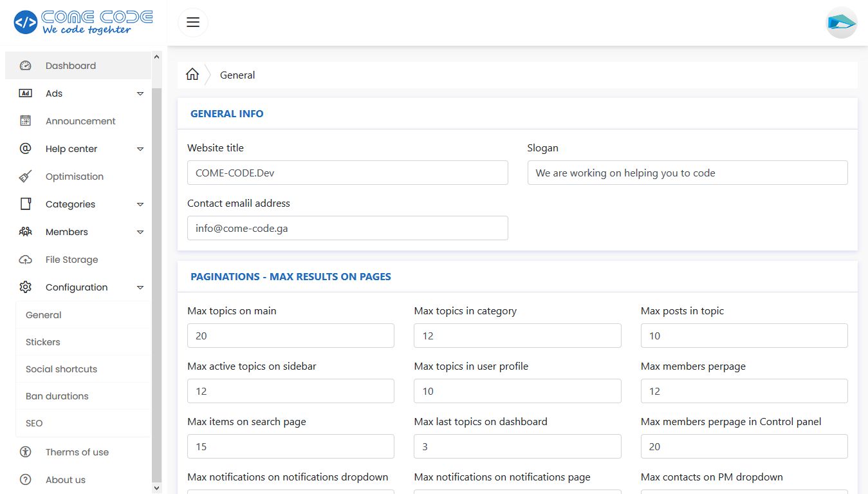Click the home breadcrumb icon
868x494 pixels.
tap(192, 75)
